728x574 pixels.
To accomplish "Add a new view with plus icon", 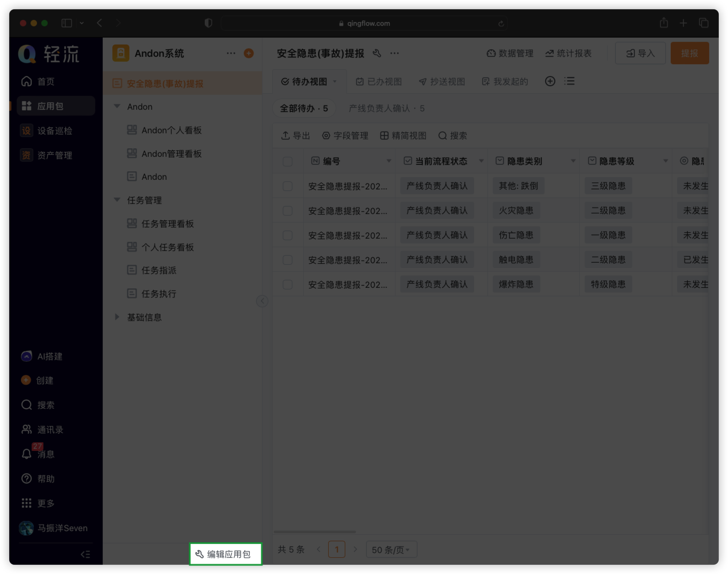I will [x=550, y=81].
